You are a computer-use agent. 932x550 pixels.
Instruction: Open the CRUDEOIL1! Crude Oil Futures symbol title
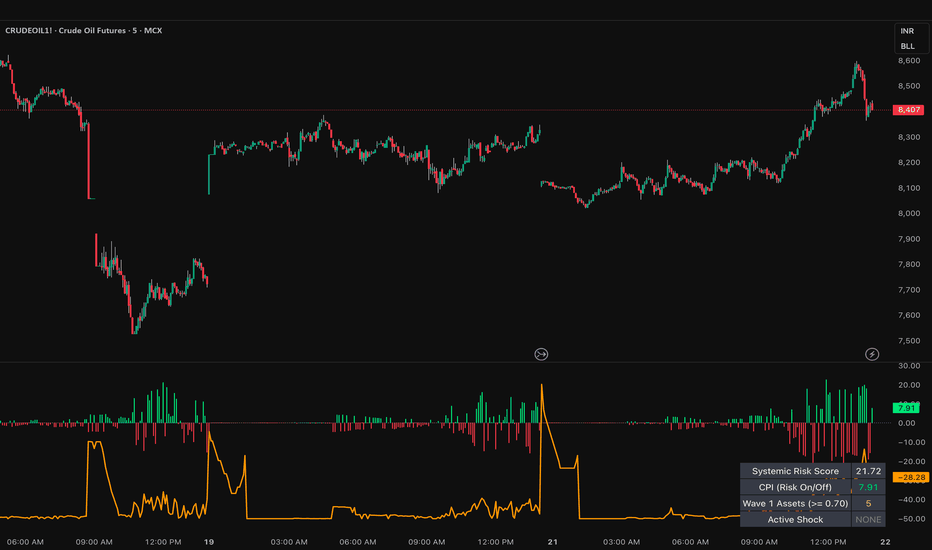[x=83, y=30]
